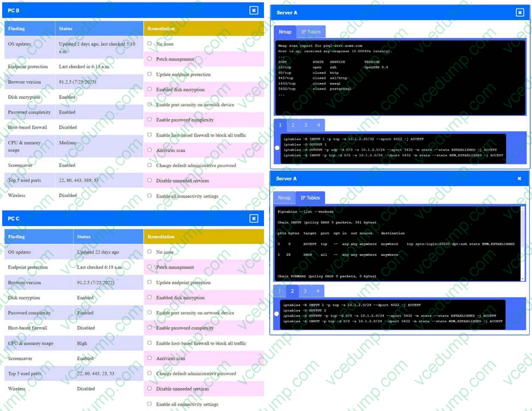Close the lower Server A window
This screenshot has height=411, width=532.
[519, 179]
